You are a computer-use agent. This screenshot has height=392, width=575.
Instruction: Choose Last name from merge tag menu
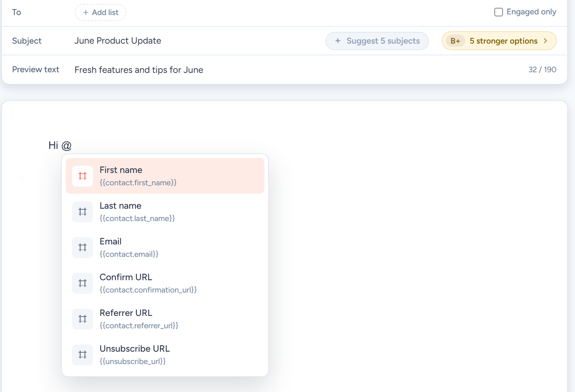(x=165, y=212)
